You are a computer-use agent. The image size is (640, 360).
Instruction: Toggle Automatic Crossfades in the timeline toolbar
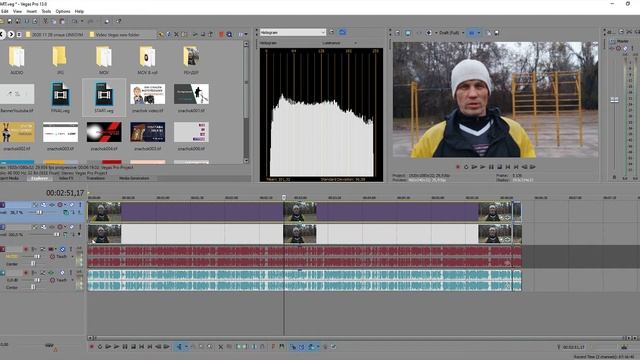pyautogui.click(x=301, y=347)
